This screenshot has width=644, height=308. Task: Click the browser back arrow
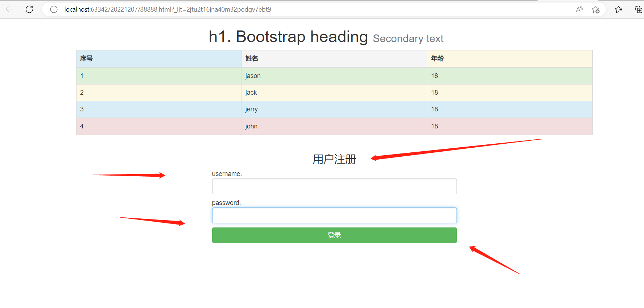pos(10,9)
